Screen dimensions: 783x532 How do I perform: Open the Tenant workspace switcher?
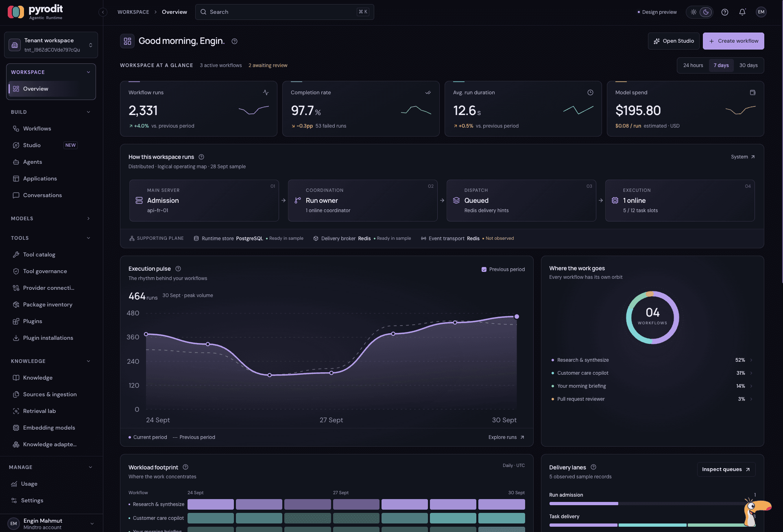51,45
